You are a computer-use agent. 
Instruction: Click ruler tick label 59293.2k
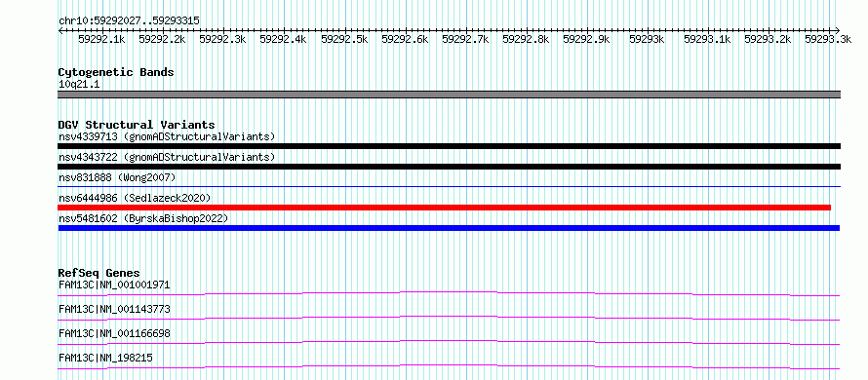coord(768,39)
